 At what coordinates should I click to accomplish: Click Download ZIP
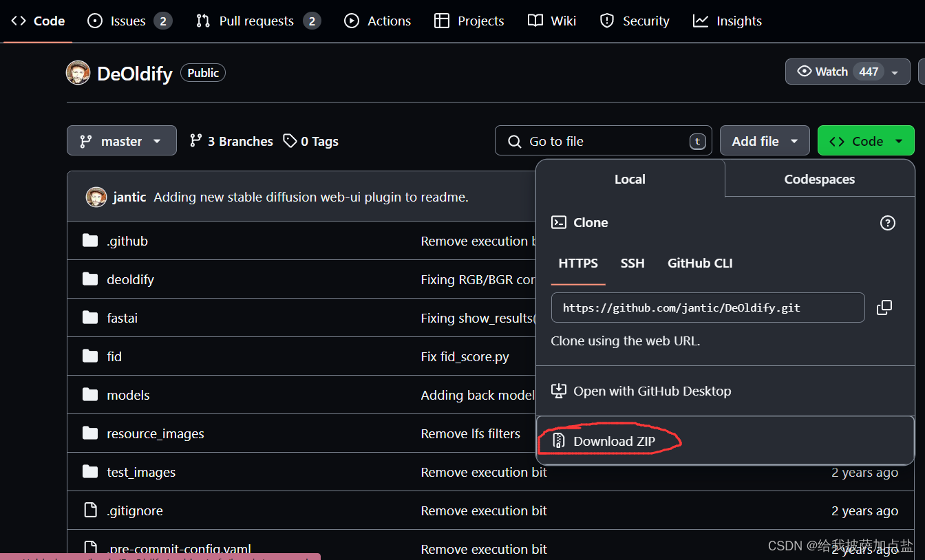click(725, 441)
